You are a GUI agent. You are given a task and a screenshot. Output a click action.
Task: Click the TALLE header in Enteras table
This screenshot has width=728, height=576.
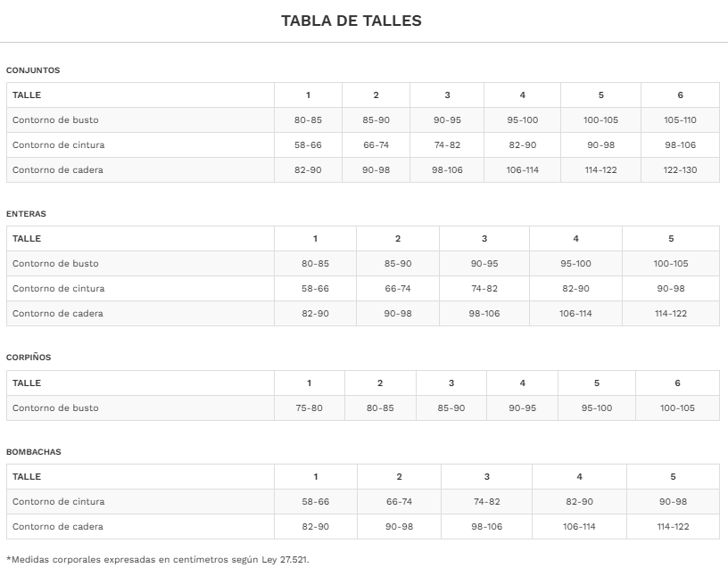tap(27, 239)
